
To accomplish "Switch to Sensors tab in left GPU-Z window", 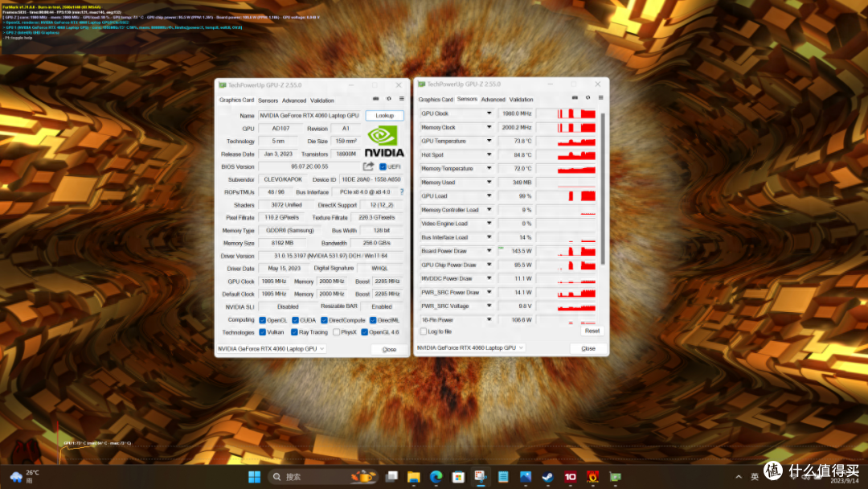I will [x=268, y=101].
